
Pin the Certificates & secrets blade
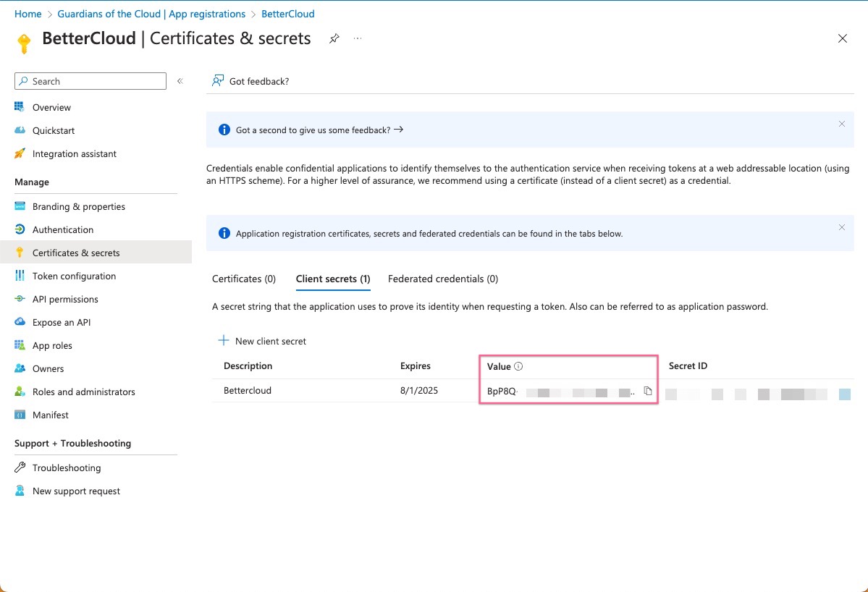[334, 38]
